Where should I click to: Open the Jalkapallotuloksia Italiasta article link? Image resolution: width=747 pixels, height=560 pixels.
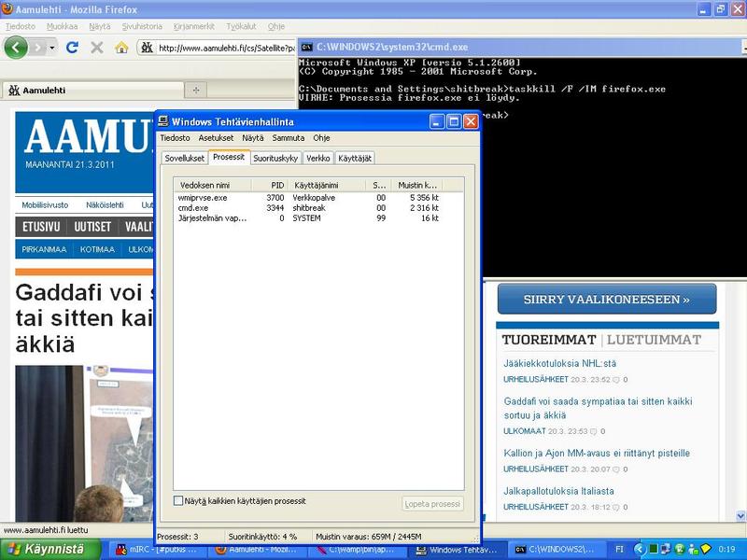pos(558,491)
